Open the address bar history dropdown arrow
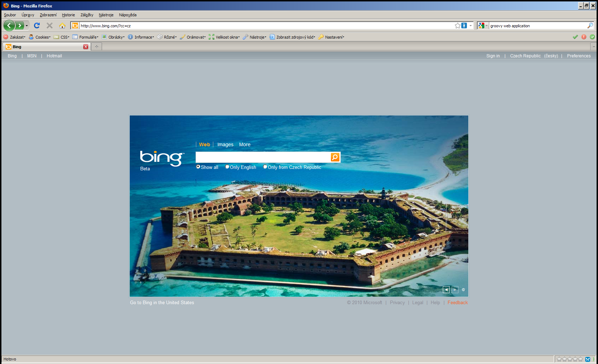The height and width of the screenshot is (364, 598). point(470,25)
